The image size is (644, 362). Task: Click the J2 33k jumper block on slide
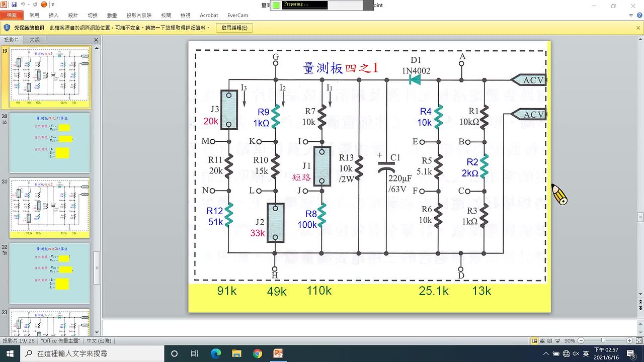(x=275, y=223)
